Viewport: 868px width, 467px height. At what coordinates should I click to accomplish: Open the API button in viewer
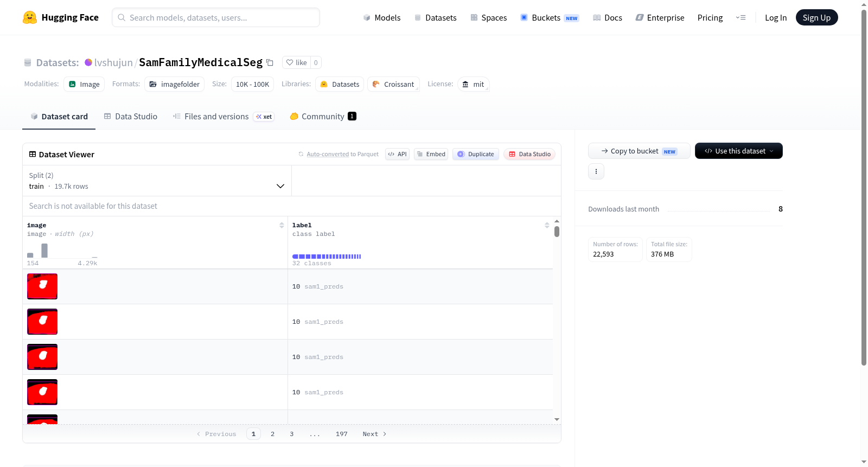[x=397, y=154]
